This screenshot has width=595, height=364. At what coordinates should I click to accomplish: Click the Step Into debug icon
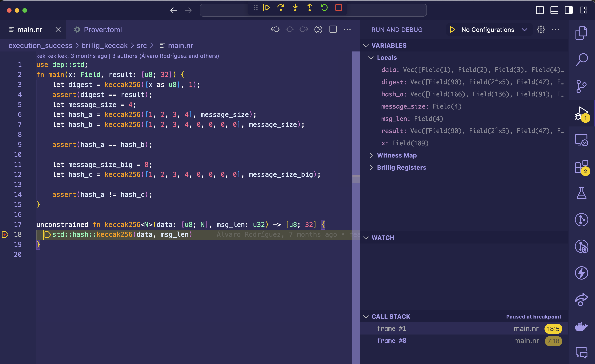pos(295,8)
